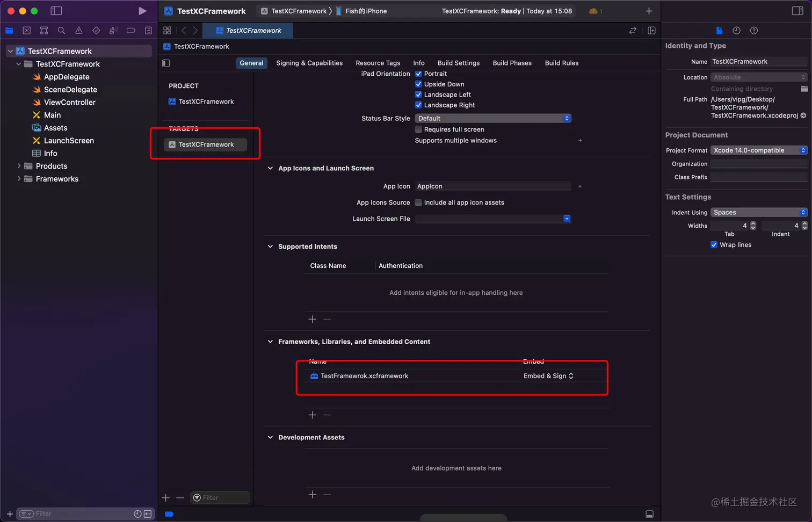Open the Info tab
Screen dimensions: 812x522
pos(419,63)
